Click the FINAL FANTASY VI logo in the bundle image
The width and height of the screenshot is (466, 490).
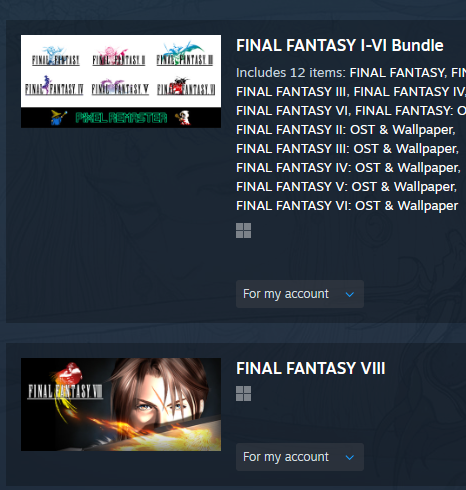(186, 86)
